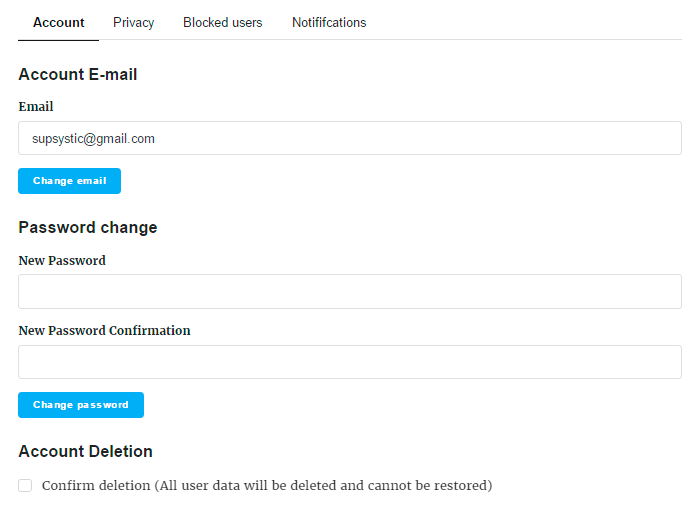Click the Password change heading
The height and width of the screenshot is (505, 695).
(88, 227)
